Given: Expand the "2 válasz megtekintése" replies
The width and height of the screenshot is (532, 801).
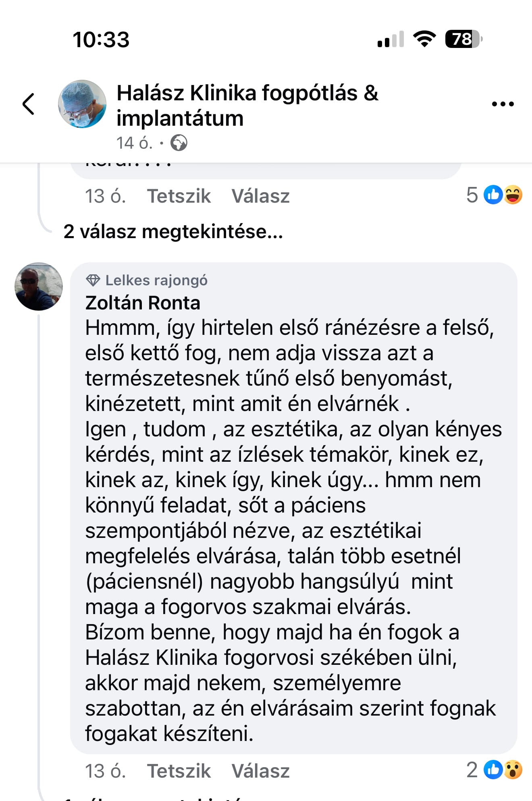Looking at the screenshot, I should pos(173,232).
